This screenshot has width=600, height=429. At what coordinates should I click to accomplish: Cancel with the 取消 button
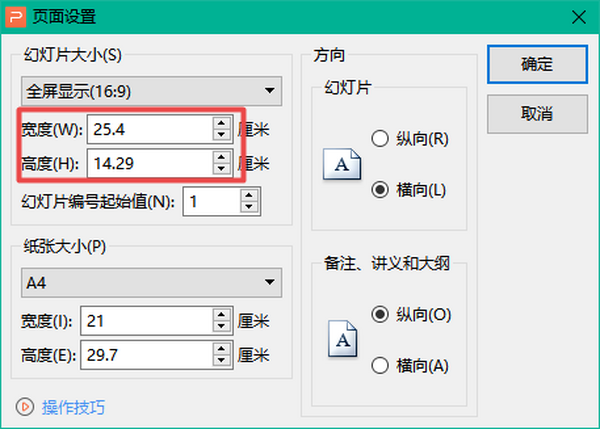pyautogui.click(x=537, y=114)
